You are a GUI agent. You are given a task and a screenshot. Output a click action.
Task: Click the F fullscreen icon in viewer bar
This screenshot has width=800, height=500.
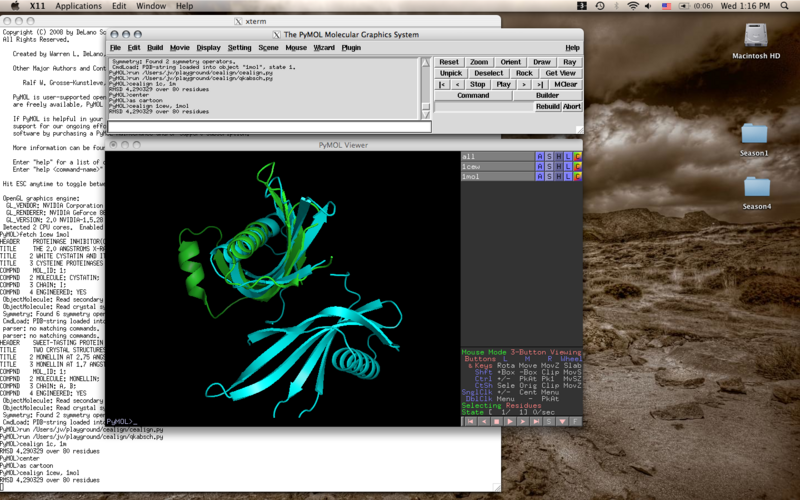click(576, 422)
